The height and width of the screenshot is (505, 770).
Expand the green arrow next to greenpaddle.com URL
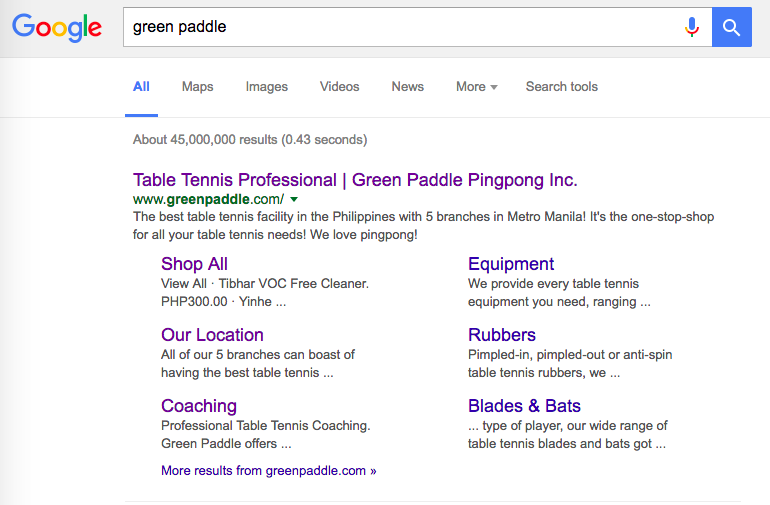[294, 199]
